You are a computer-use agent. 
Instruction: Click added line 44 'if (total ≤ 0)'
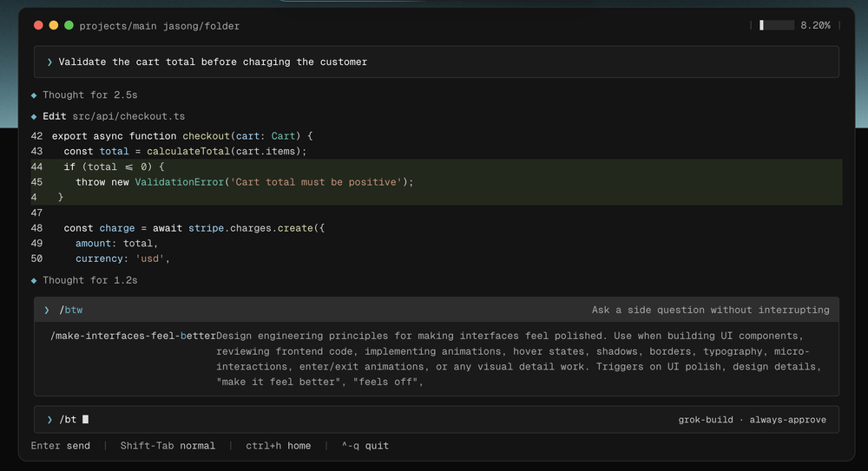point(437,167)
